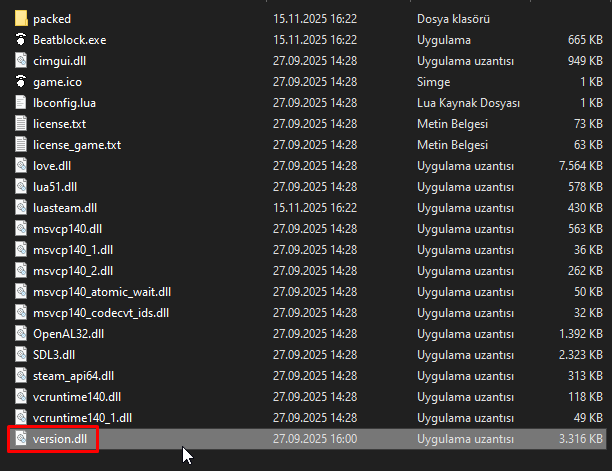The width and height of the screenshot is (612, 471).
Task: Click the cimgui.dll file icon
Action: 21,60
